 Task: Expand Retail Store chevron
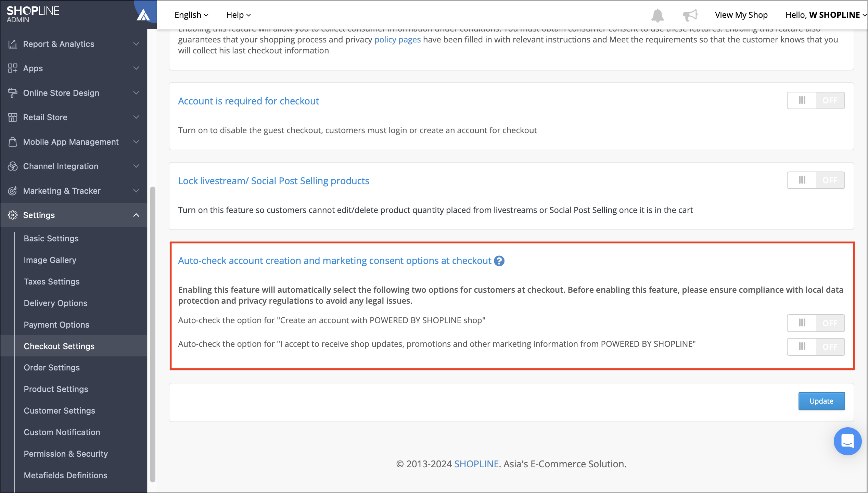click(x=136, y=117)
